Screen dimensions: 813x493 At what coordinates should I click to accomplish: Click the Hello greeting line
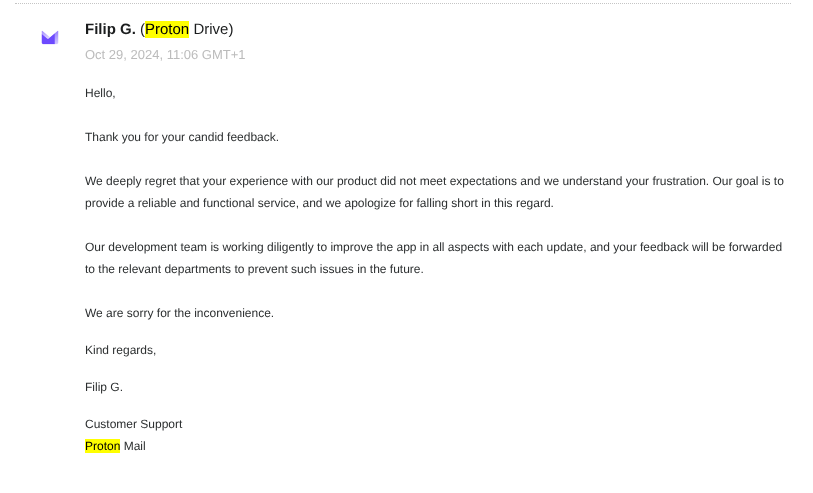click(100, 93)
